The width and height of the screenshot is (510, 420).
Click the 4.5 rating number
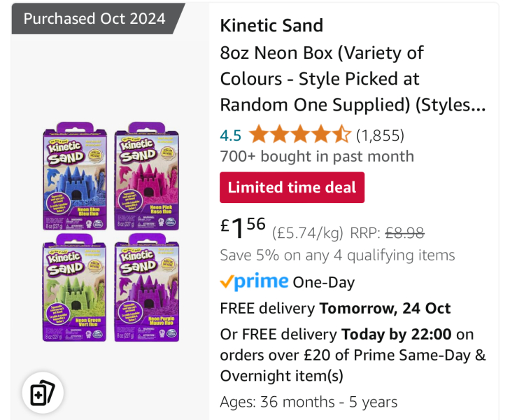click(231, 135)
